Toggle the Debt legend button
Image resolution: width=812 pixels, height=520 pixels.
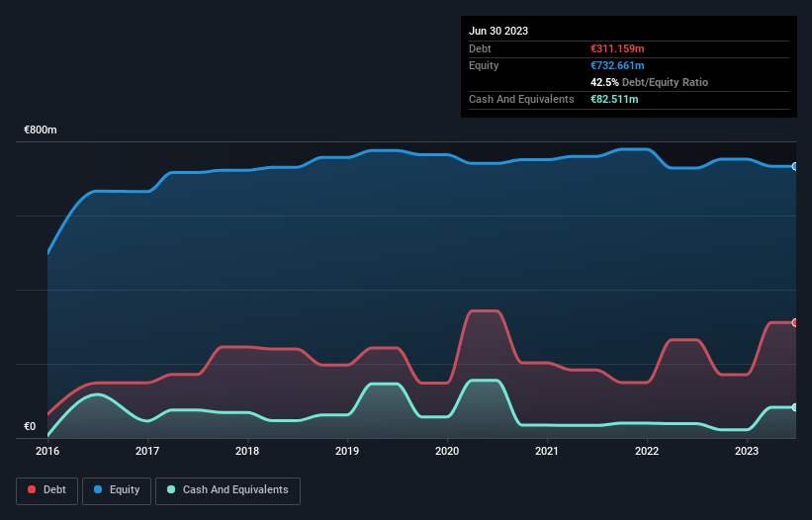47,490
